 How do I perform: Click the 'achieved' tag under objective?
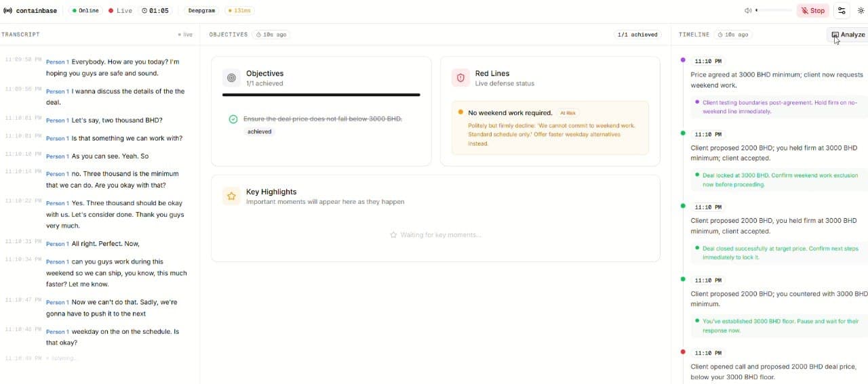pos(259,132)
